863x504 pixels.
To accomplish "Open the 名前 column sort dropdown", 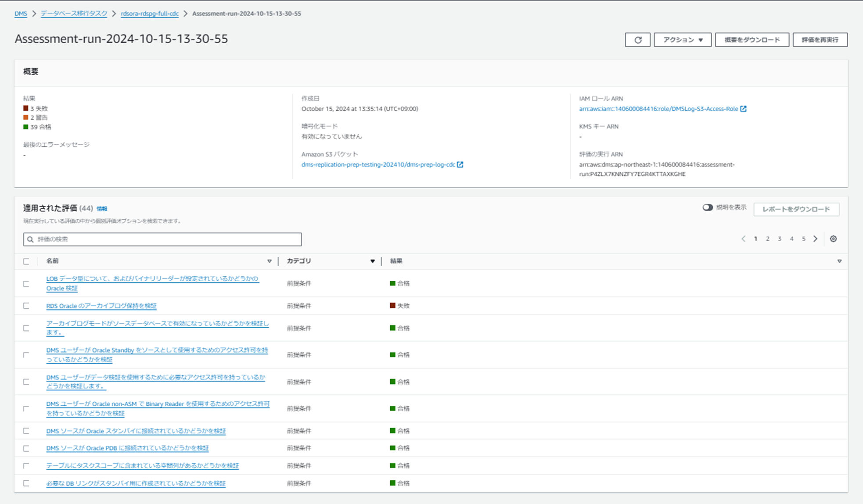I will 270,261.
